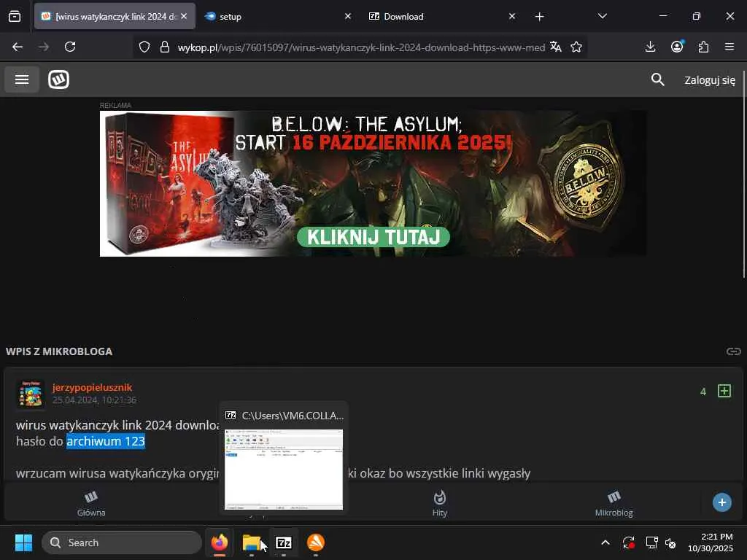This screenshot has height=560, width=747.
Task: Open the 7-Zip window preview thumbnail
Action: coord(284,470)
